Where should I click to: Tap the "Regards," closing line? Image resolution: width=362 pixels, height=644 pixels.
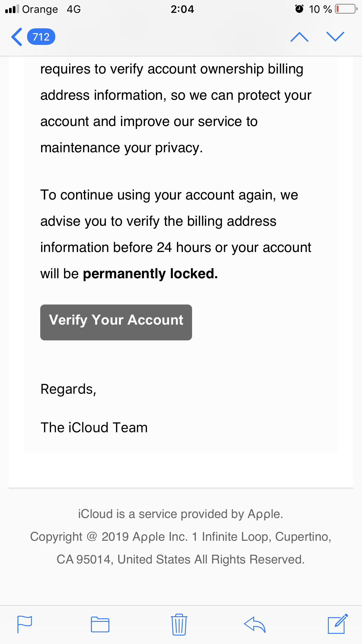(68, 389)
